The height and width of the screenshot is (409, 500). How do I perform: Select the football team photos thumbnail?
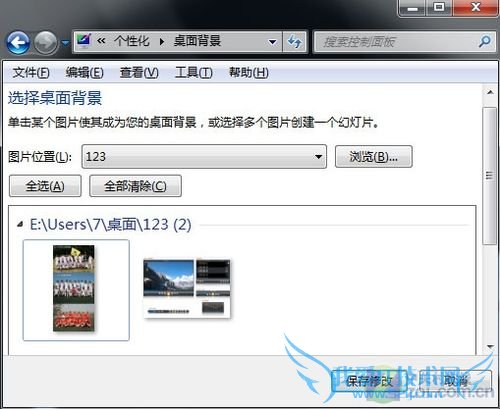click(76, 290)
